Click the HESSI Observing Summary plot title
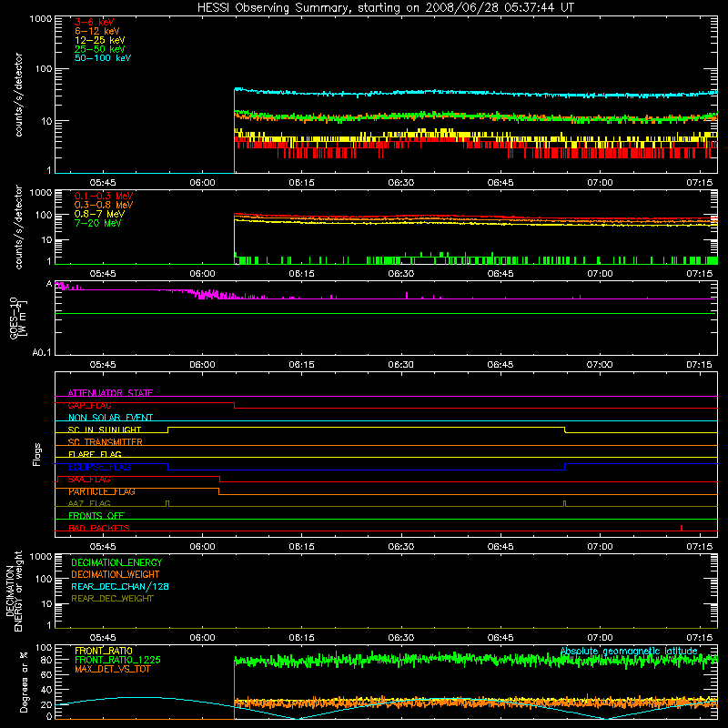This screenshot has width=728, height=728. coord(386,8)
